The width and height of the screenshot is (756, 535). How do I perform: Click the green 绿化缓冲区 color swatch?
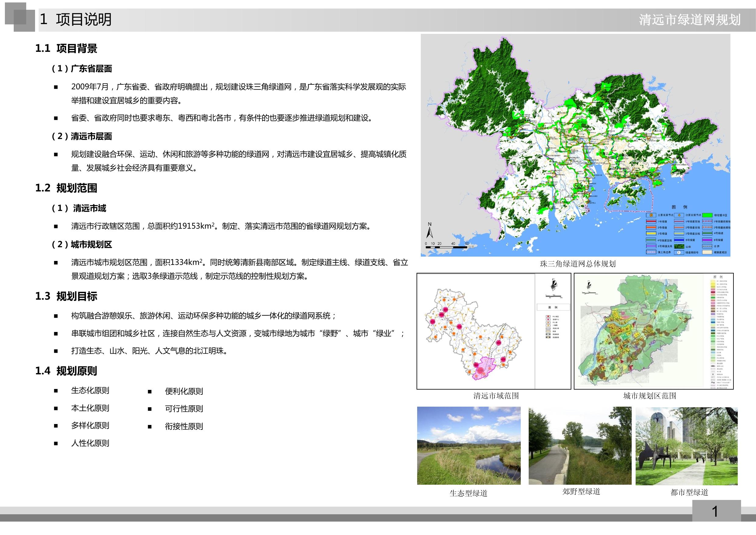[x=708, y=215]
